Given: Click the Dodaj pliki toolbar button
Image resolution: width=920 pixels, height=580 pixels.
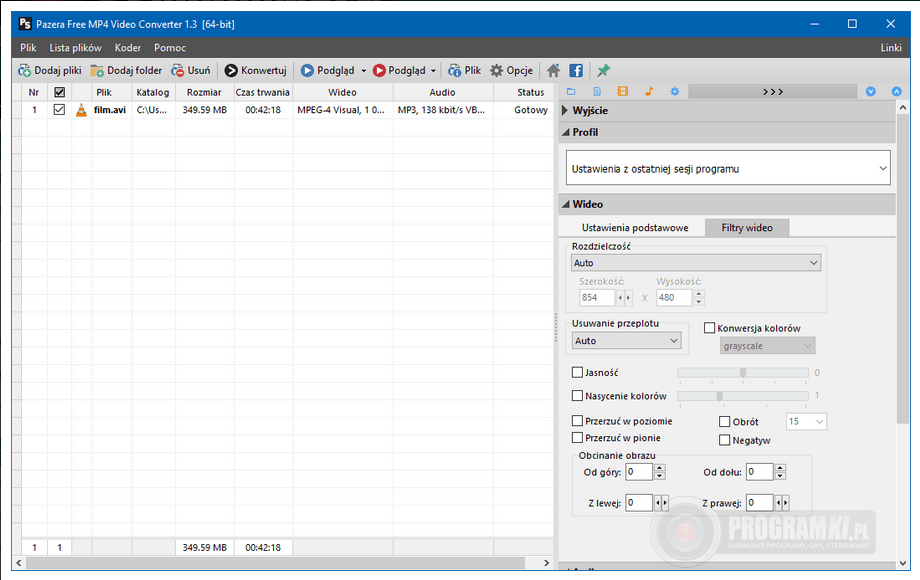Looking at the screenshot, I should [50, 70].
